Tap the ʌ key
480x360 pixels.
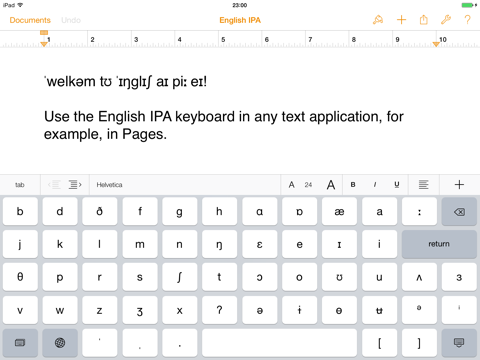419,277
